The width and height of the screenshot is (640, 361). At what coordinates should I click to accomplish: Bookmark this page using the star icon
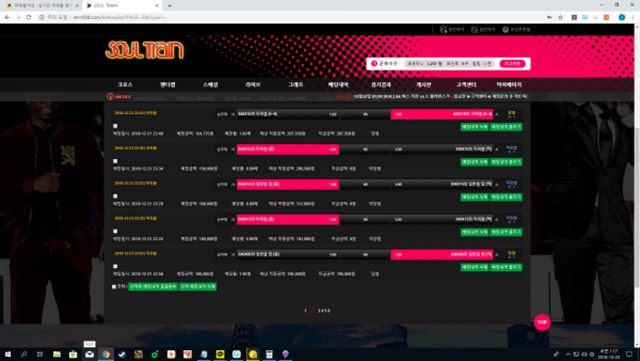[560, 17]
